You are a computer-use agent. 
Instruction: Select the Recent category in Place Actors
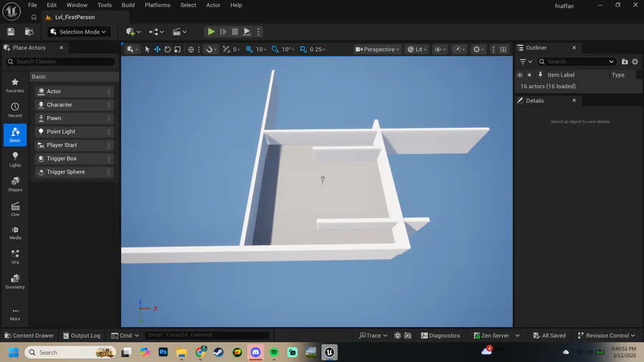tap(15, 110)
